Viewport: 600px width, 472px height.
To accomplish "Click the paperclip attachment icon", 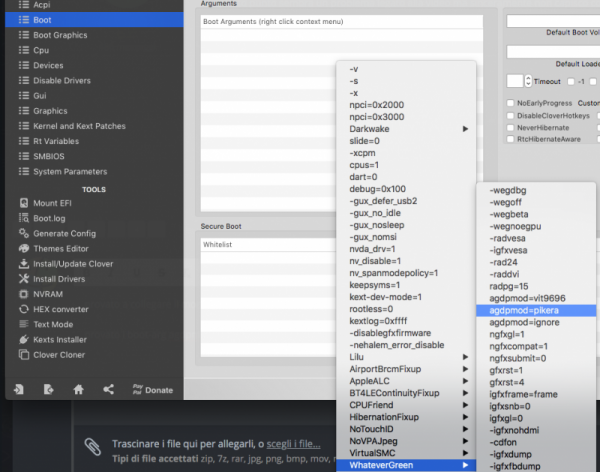I will pyautogui.click(x=92, y=447).
